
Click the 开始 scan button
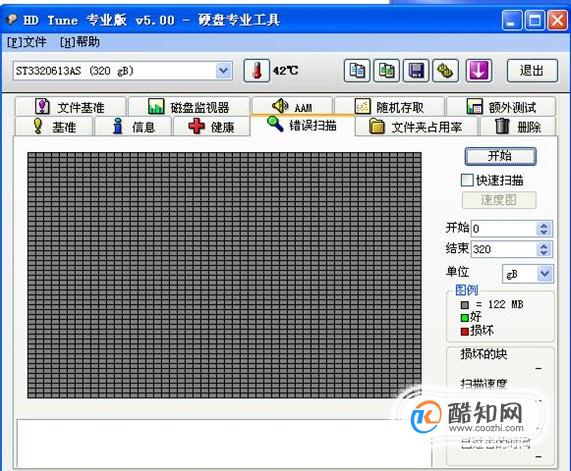click(x=500, y=156)
